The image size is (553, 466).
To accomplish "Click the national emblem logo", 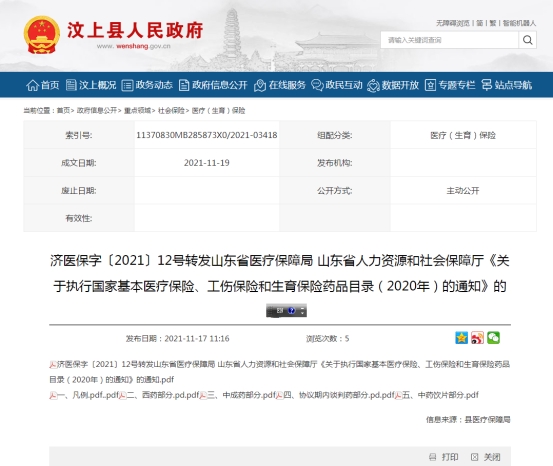I will [42, 35].
